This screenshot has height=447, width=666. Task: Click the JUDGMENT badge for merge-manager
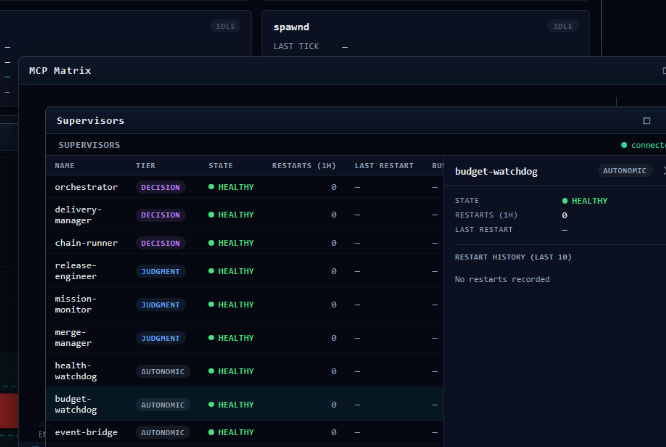161,338
